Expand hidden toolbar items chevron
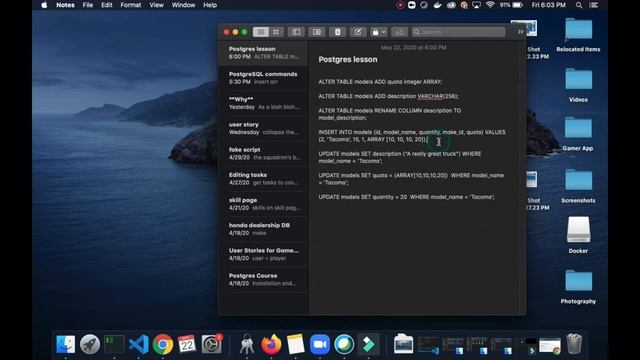Viewport: 640px width, 360px height. point(520,32)
